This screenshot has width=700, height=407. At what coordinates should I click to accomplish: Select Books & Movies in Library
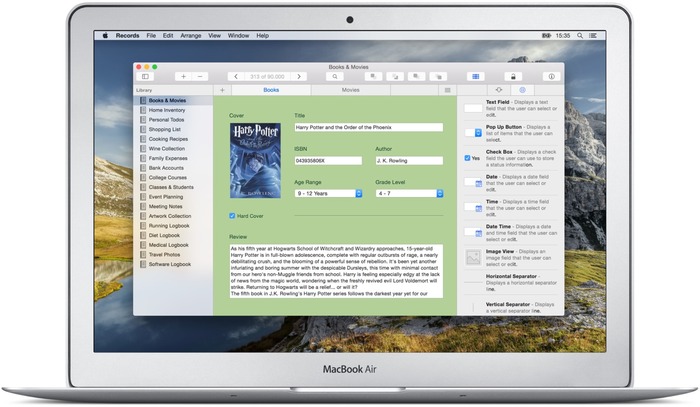(174, 101)
